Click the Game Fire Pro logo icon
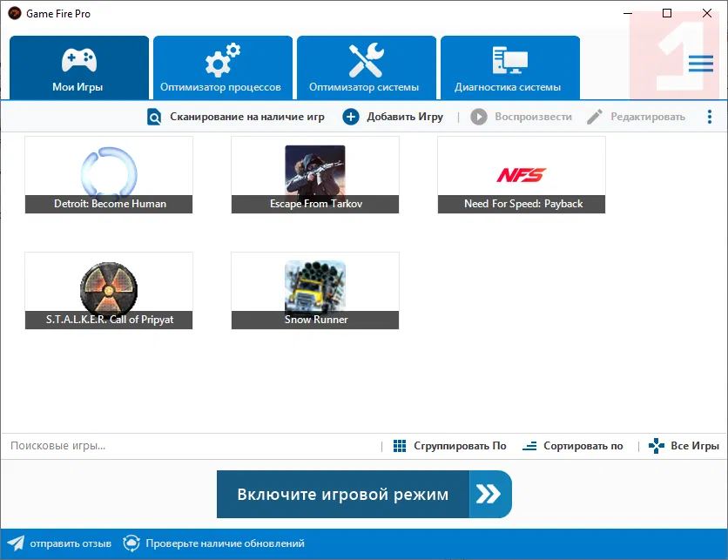728x560 pixels. point(15,13)
